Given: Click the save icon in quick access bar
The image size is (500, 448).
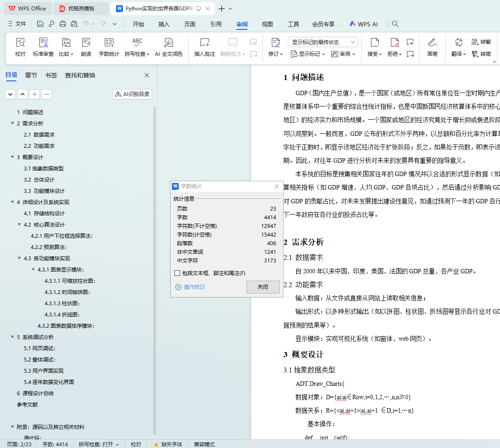Looking at the screenshot, I should pos(40,24).
